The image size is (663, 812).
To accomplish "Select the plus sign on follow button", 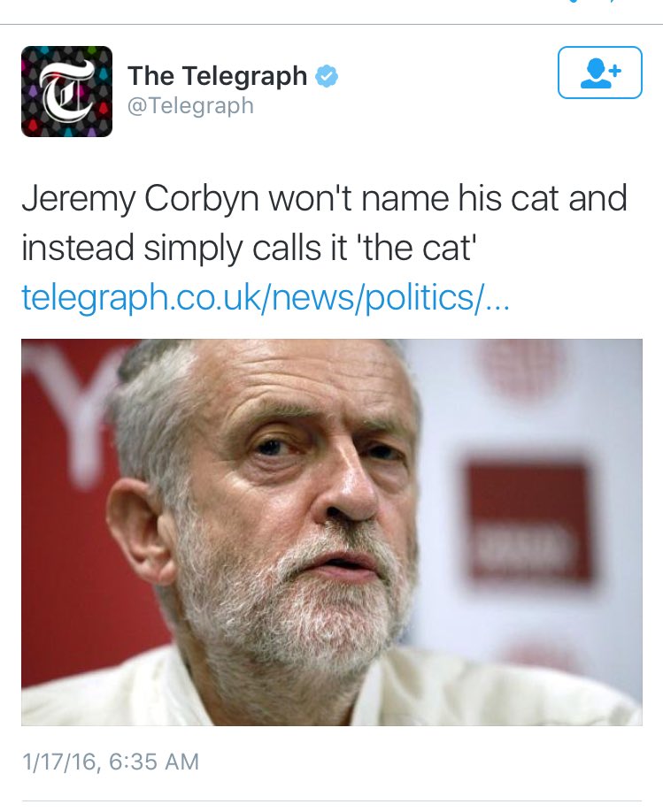I will click(615, 71).
